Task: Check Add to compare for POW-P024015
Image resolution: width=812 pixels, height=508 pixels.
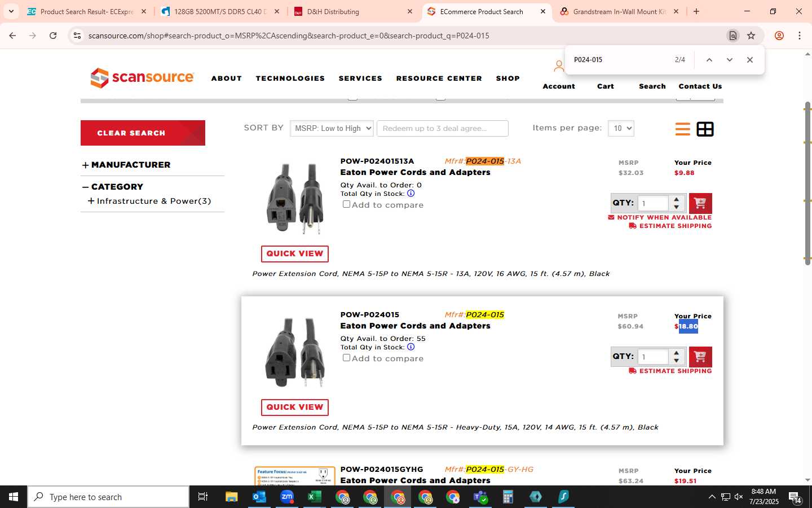Action: [x=346, y=358]
